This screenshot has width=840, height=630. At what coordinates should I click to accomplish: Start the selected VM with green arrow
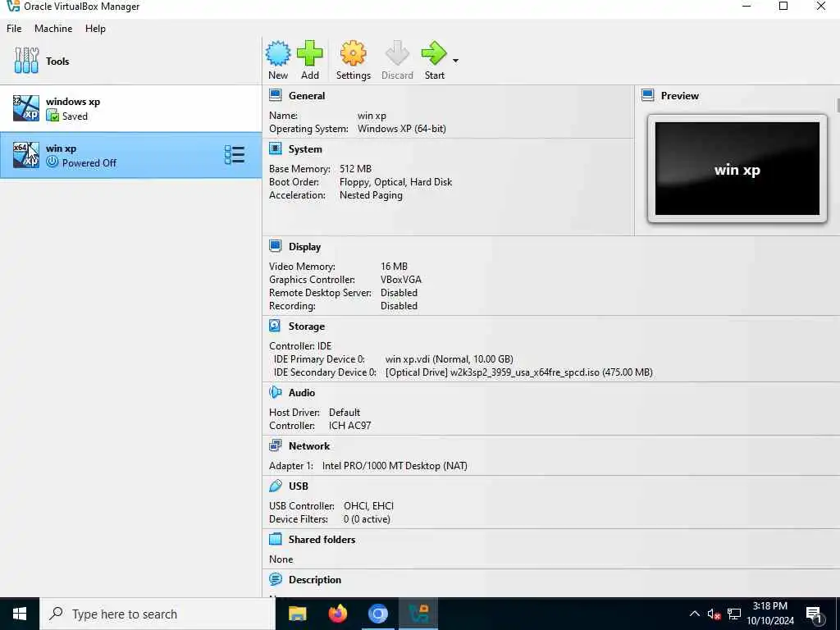pyautogui.click(x=434, y=53)
